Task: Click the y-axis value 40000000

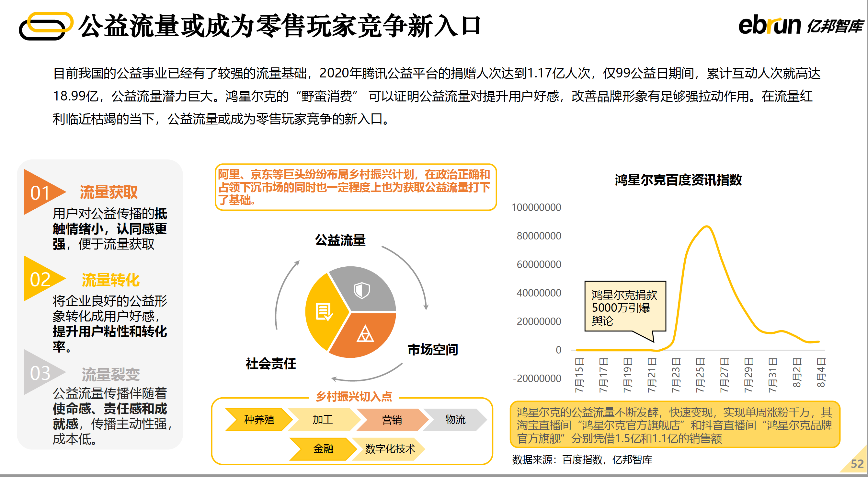Action: [x=539, y=293]
